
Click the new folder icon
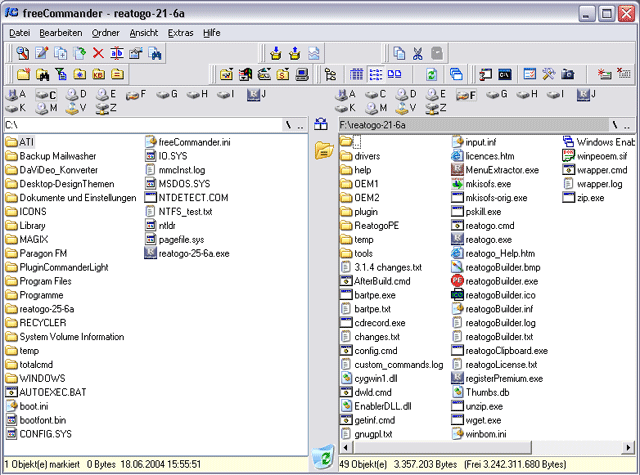[23, 75]
